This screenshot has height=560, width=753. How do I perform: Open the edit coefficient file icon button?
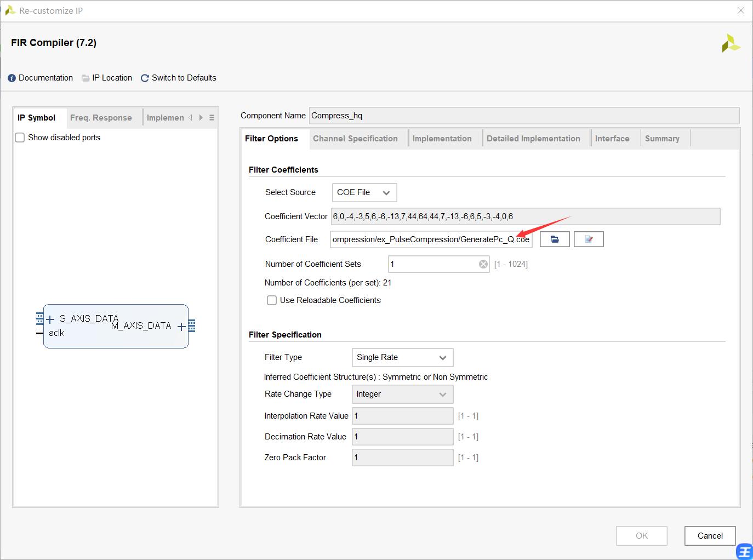589,239
